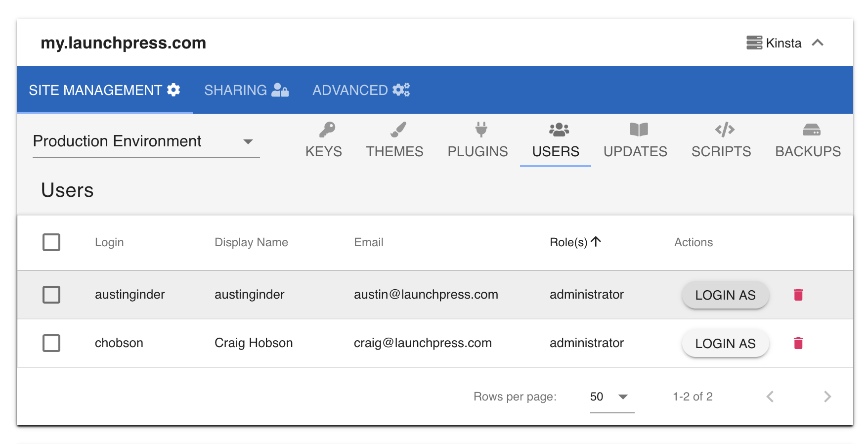The image size is (868, 444).
Task: Open the Scripts tab
Action: coord(721,140)
